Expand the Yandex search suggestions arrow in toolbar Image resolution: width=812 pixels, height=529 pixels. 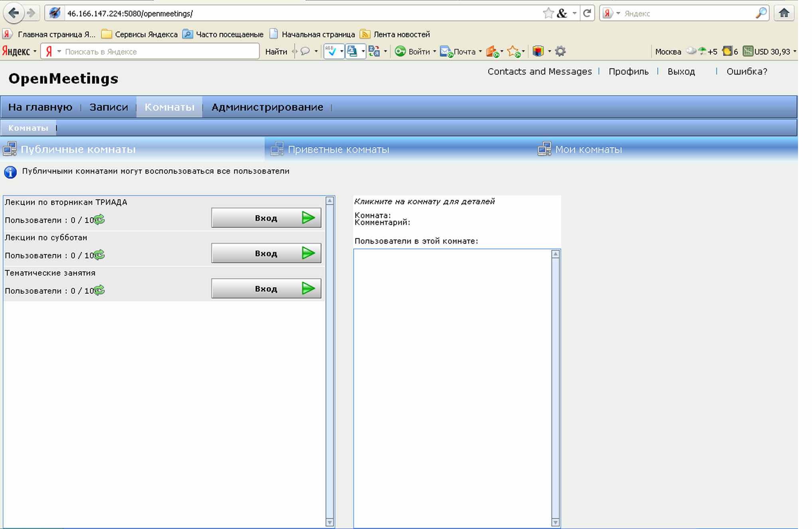point(59,52)
